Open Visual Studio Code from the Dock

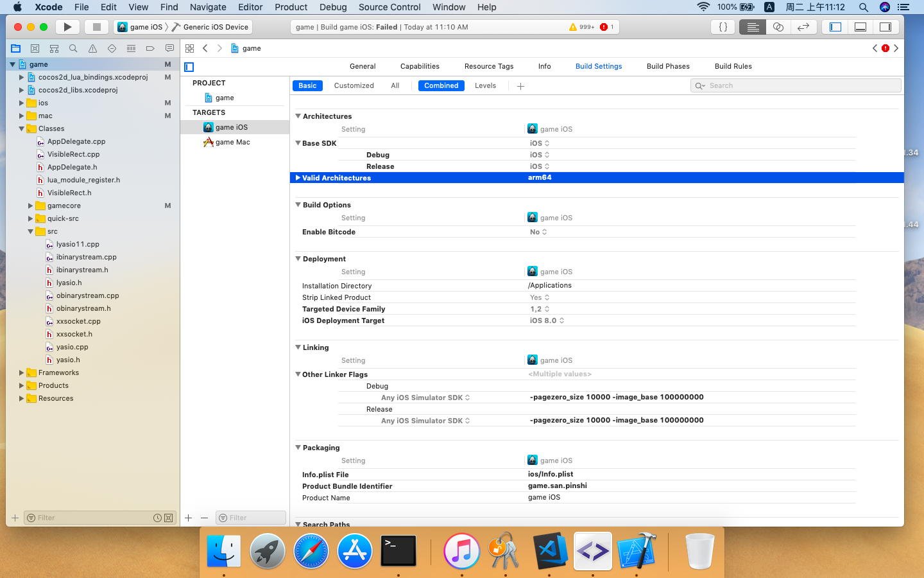click(550, 551)
